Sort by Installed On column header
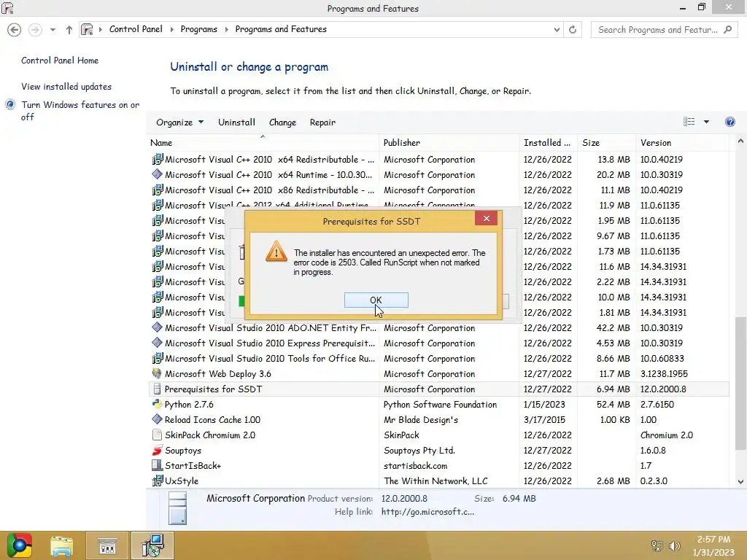Image resolution: width=747 pixels, height=560 pixels. (x=548, y=142)
